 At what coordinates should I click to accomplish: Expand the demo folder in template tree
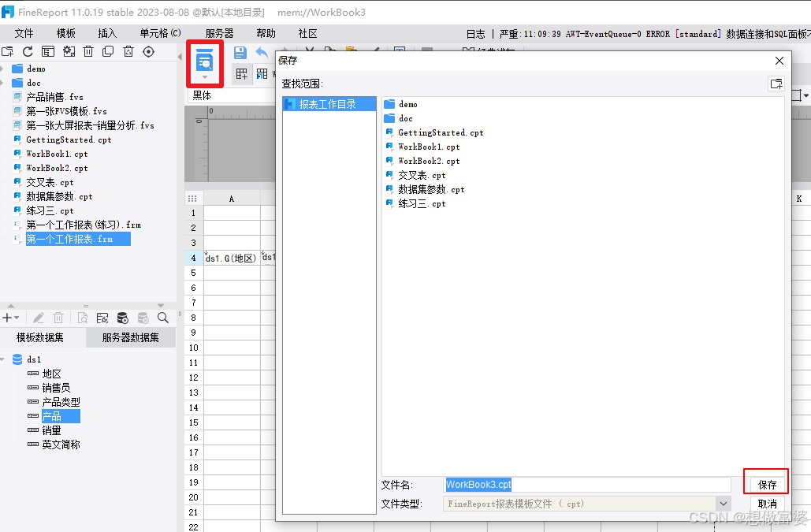click(x=2, y=69)
